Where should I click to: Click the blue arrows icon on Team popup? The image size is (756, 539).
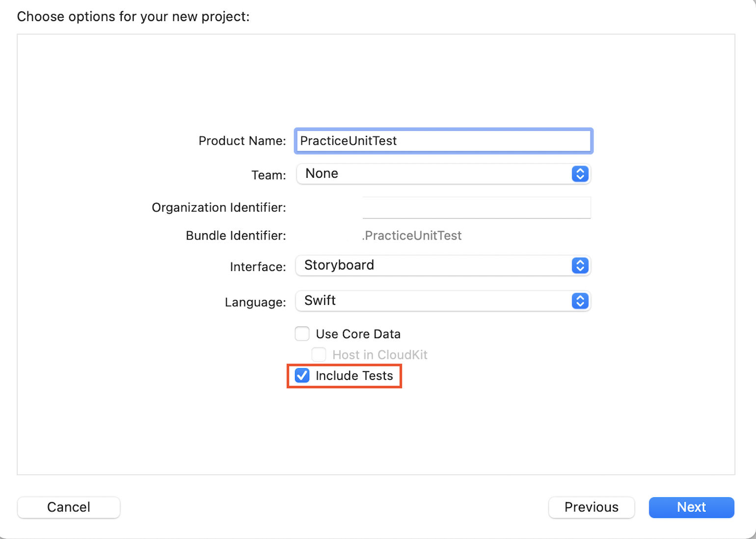click(x=580, y=174)
